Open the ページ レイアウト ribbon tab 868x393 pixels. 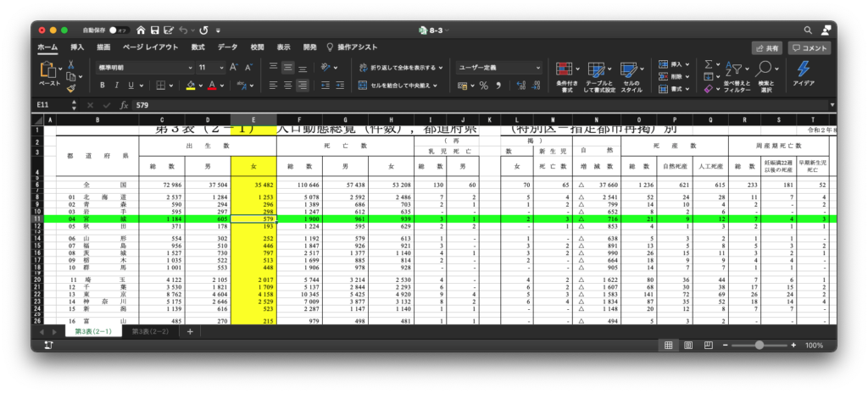click(151, 47)
